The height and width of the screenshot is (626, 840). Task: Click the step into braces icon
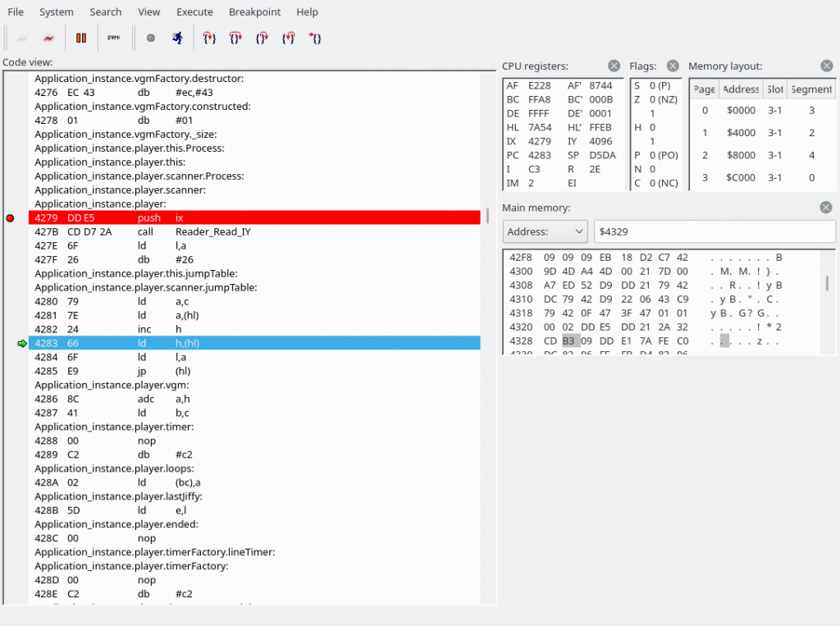click(x=209, y=38)
